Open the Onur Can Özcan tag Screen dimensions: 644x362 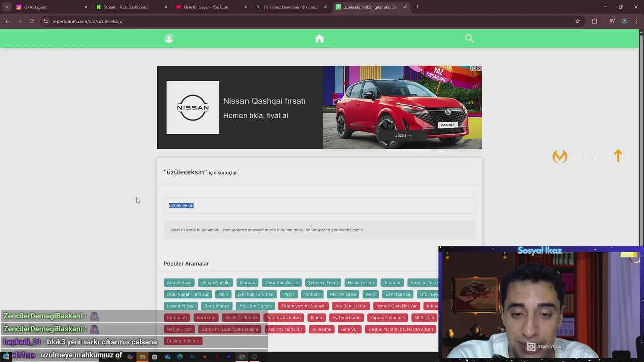click(x=282, y=283)
